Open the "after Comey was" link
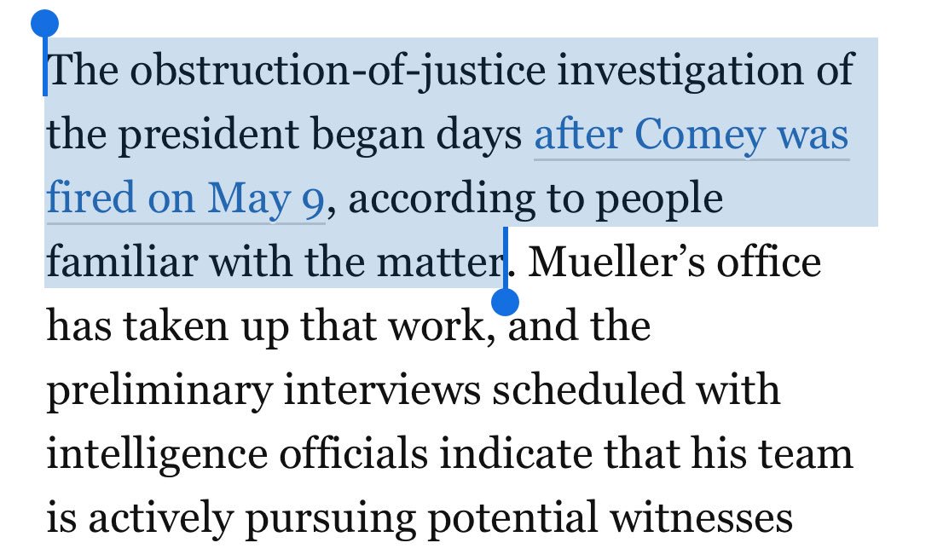The width and height of the screenshot is (949, 560). (x=691, y=136)
